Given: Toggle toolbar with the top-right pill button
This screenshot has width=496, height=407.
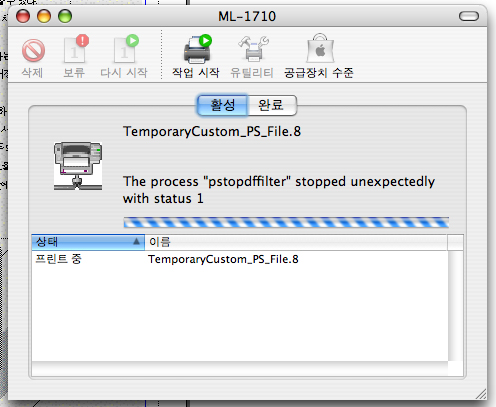Looking at the screenshot, I should 469,16.
